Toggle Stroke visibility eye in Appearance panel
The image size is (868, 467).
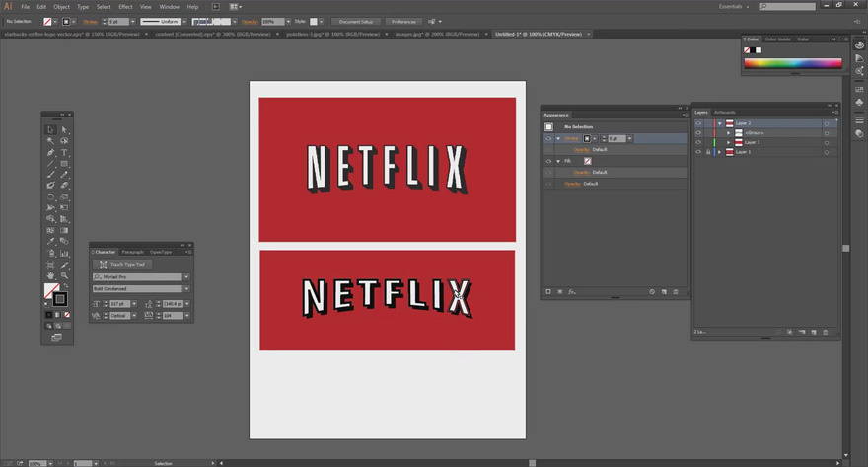pos(548,138)
